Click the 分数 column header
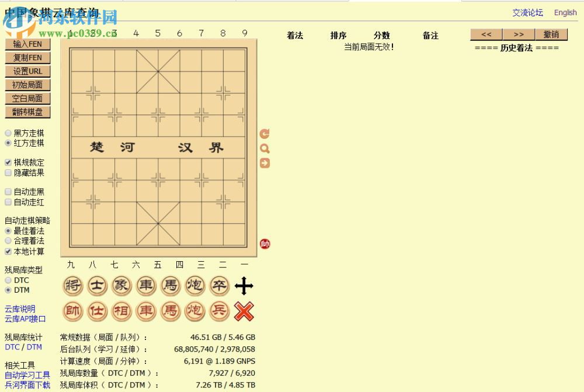The image size is (584, 392). coord(381,36)
